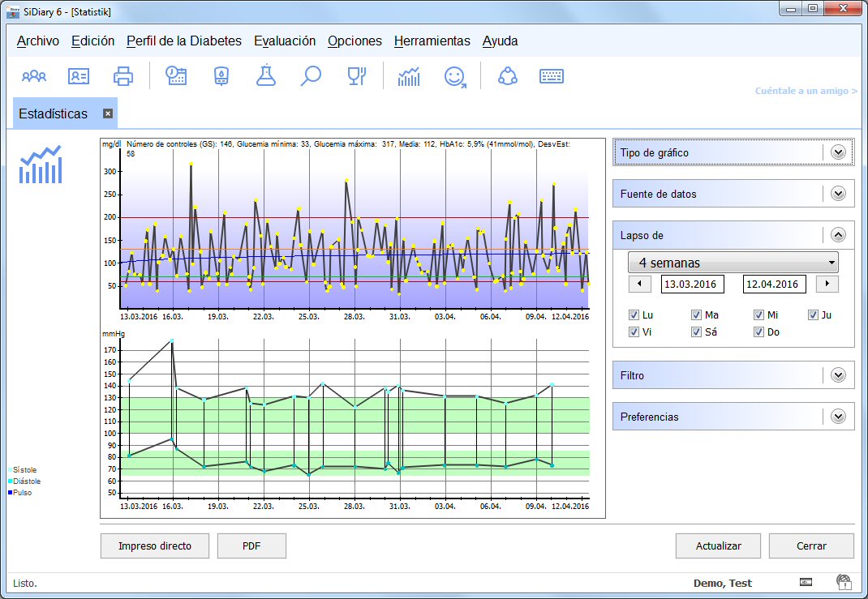Expand the Filtro panel

[x=838, y=375]
